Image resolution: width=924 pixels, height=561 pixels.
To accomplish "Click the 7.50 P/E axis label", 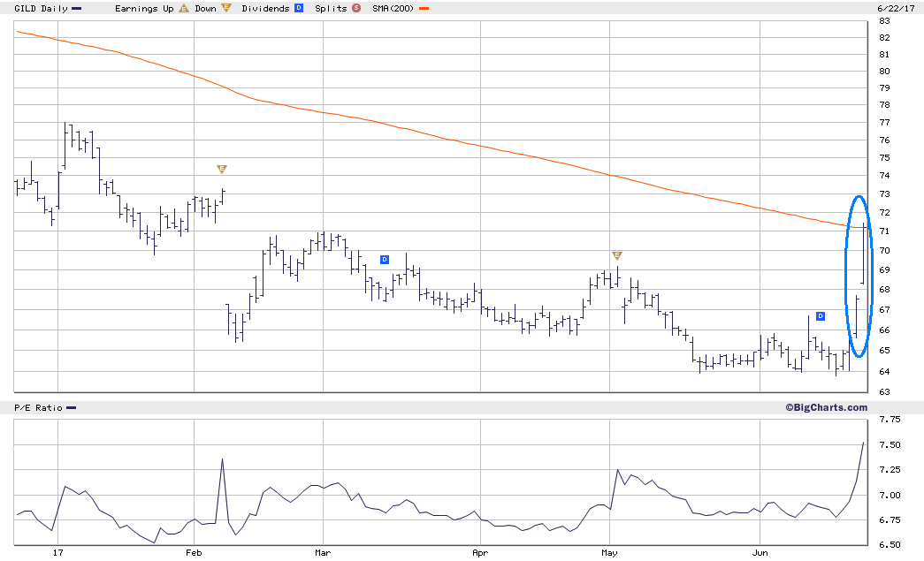I will coord(890,445).
